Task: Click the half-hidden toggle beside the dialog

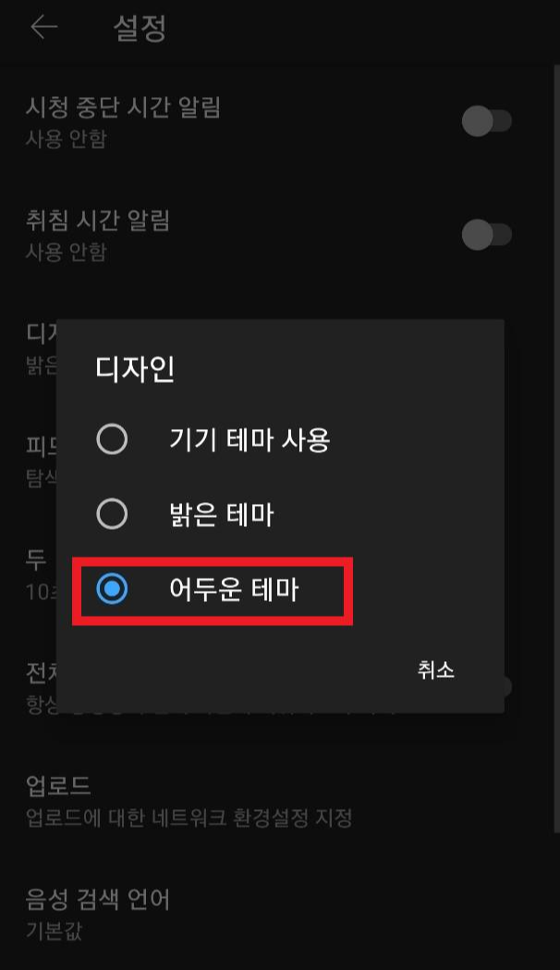Action: [508, 686]
